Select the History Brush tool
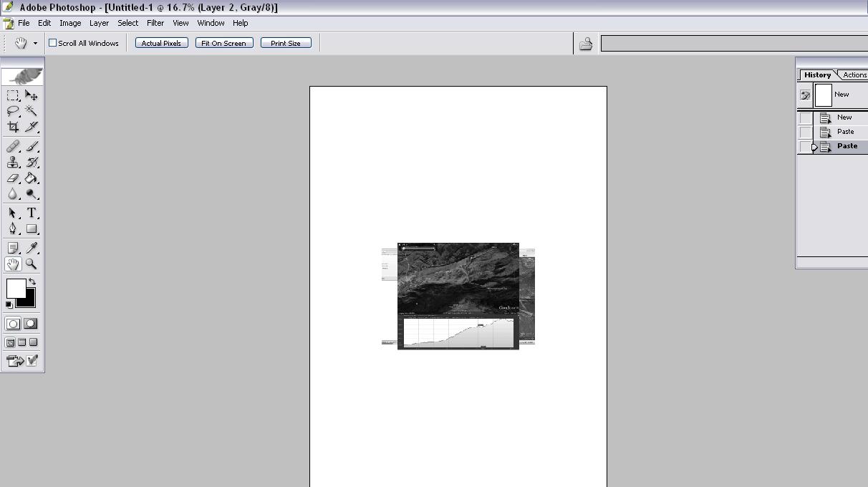 tap(32, 163)
